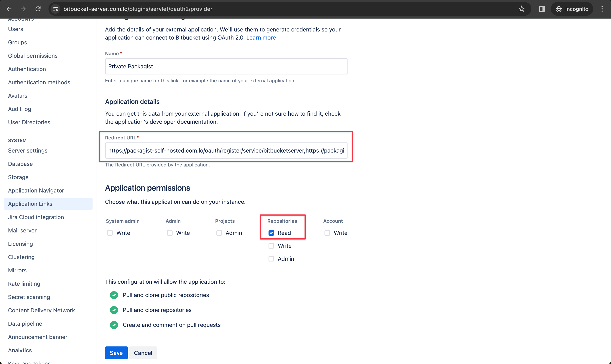Click the Name input field

tap(226, 66)
